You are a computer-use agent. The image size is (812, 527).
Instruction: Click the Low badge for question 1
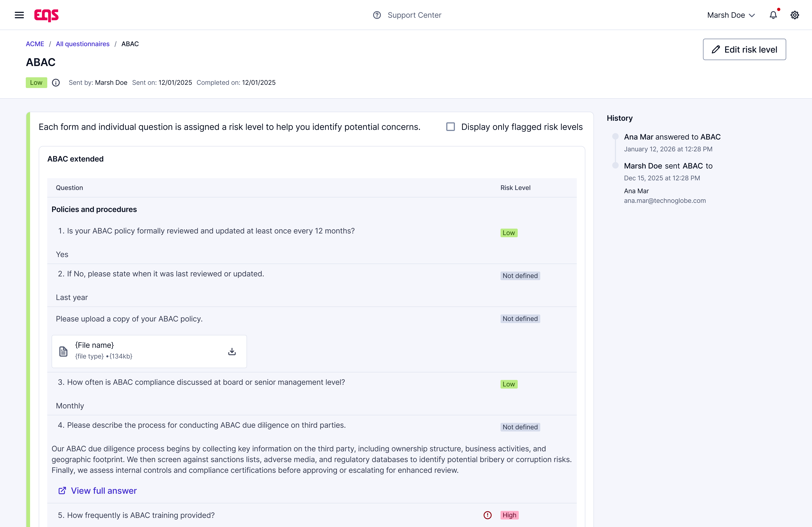pos(509,233)
